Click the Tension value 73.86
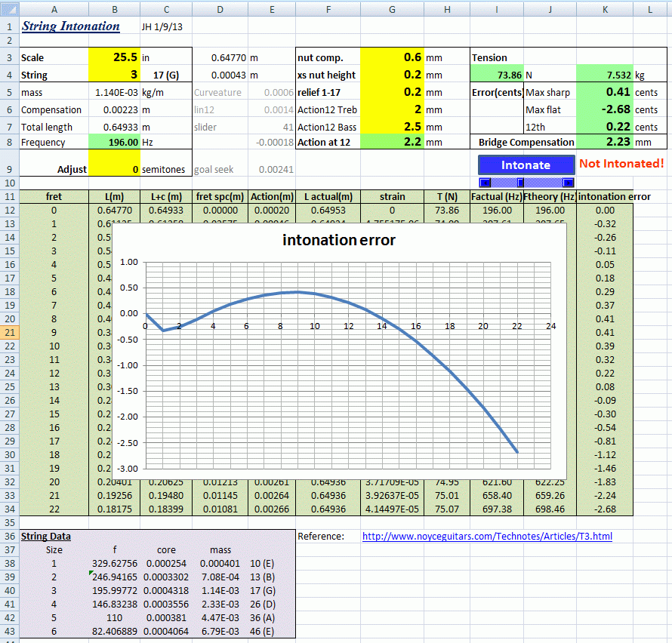 click(497, 75)
